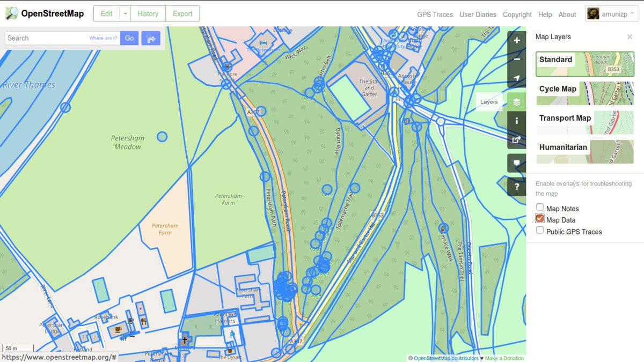Close the Map Layers panel
Image resolution: width=644 pixels, height=362 pixels.
[x=630, y=37]
